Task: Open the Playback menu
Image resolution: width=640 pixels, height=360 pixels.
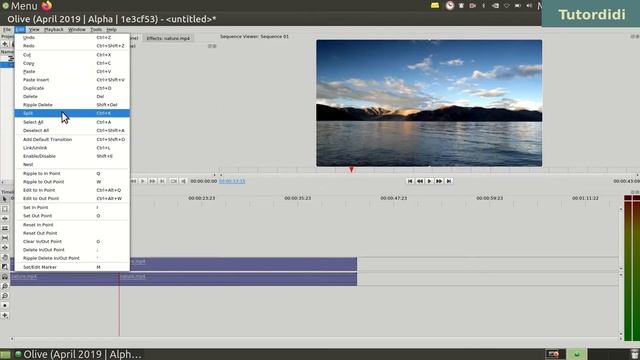Action: [53, 30]
